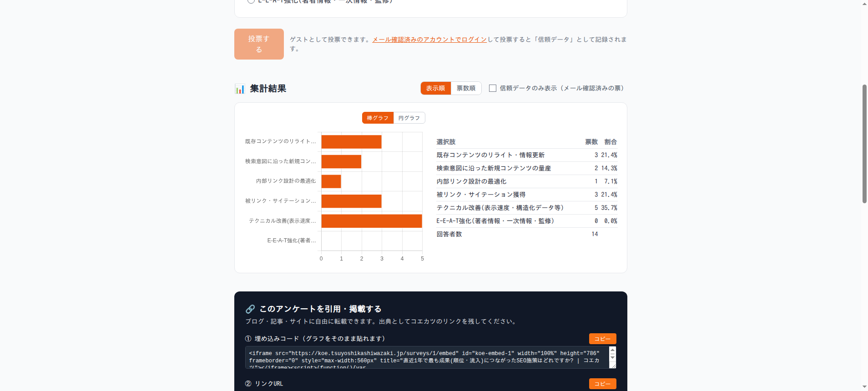Click the embed code textarea scroll up arrow

click(x=612, y=351)
